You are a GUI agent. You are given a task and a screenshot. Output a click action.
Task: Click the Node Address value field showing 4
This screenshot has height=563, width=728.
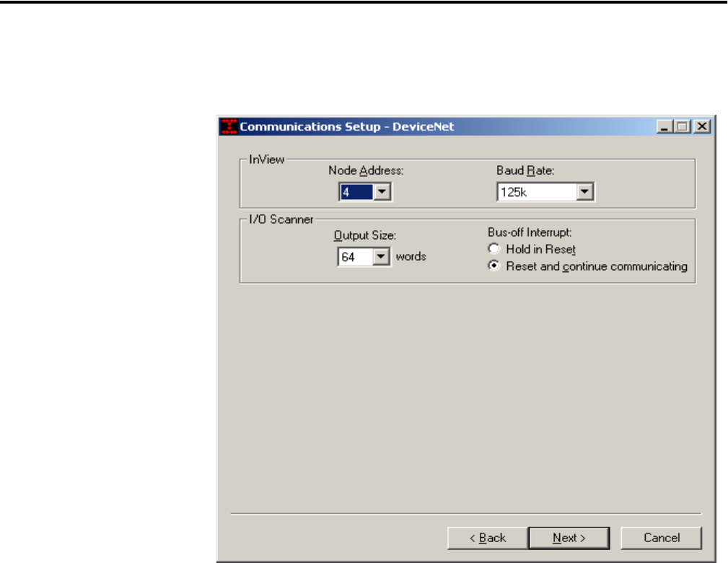[x=356, y=192]
